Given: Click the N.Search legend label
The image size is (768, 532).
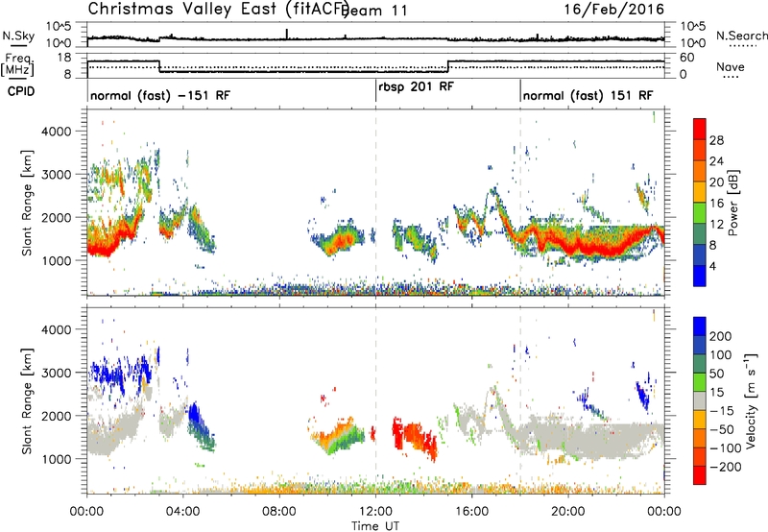Looking at the screenshot, I should [741, 36].
